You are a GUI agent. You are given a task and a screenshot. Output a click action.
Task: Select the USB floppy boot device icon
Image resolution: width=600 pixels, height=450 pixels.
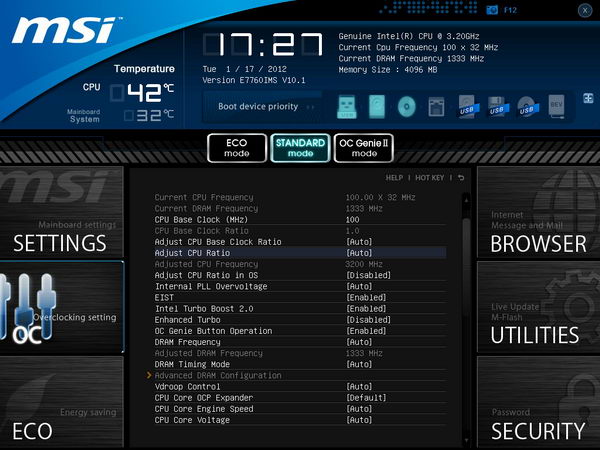pos(497,107)
